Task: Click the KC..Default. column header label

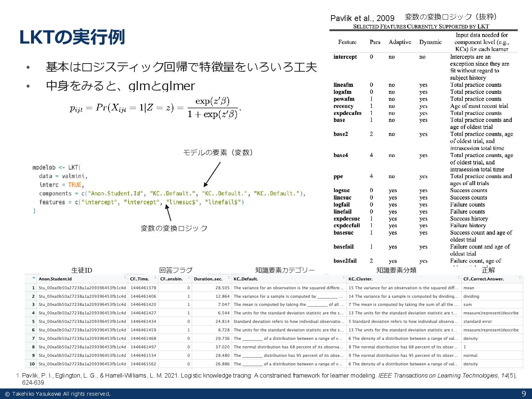Action: (x=246, y=279)
